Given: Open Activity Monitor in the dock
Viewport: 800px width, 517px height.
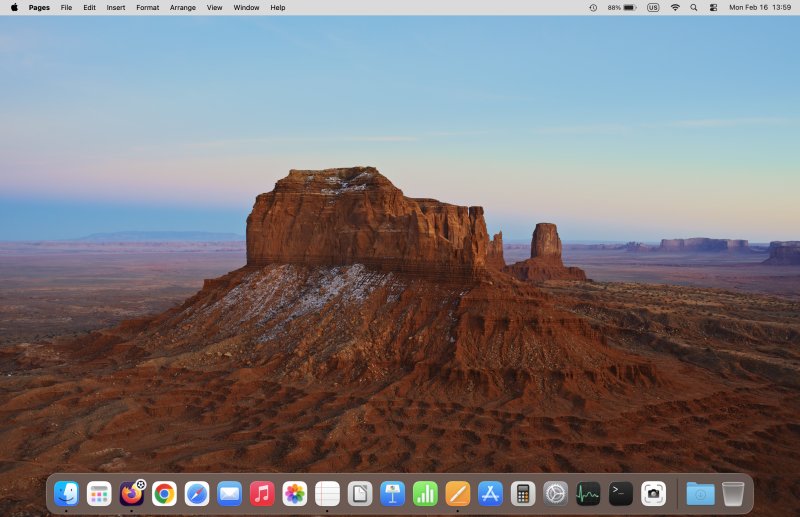Looking at the screenshot, I should (x=588, y=493).
